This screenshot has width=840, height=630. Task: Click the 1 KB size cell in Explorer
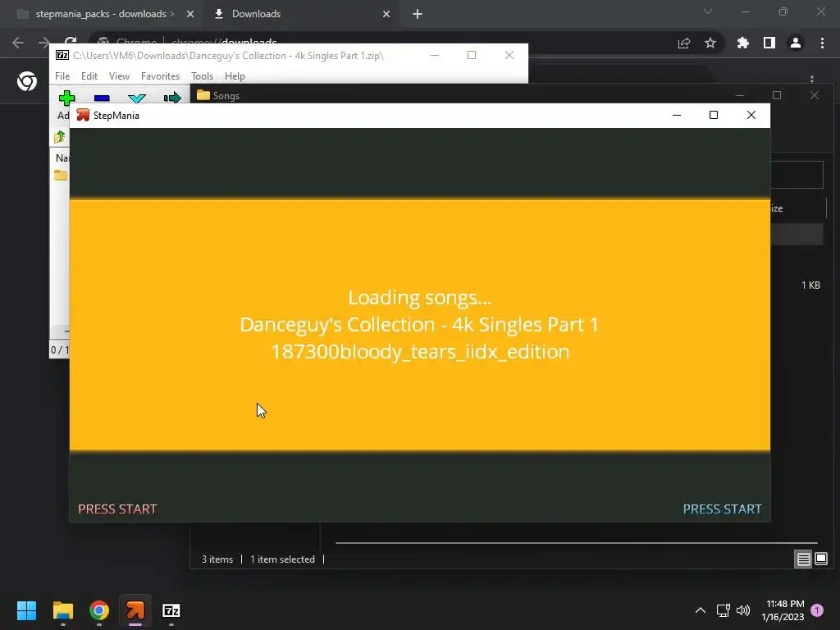[x=810, y=285]
